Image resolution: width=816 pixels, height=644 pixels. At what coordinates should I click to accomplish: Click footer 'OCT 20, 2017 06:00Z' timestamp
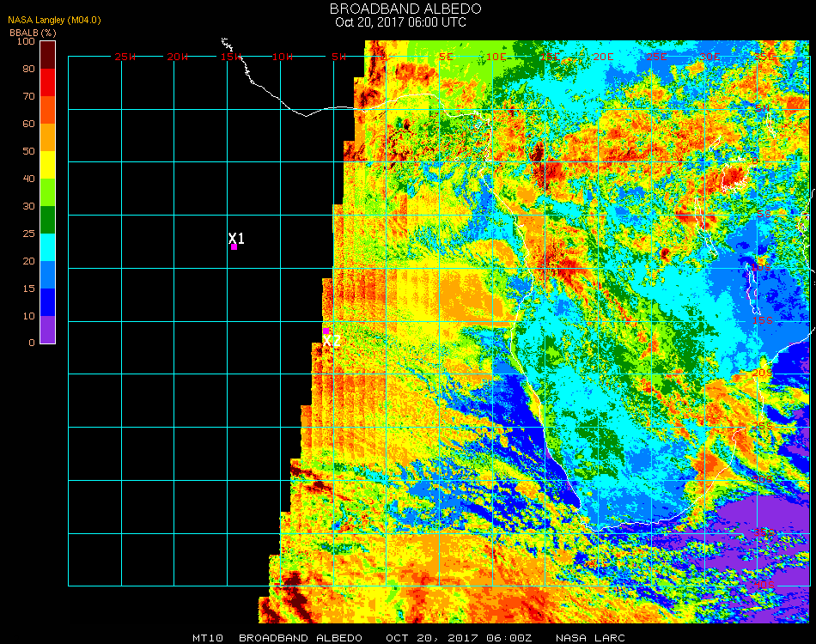459,638
